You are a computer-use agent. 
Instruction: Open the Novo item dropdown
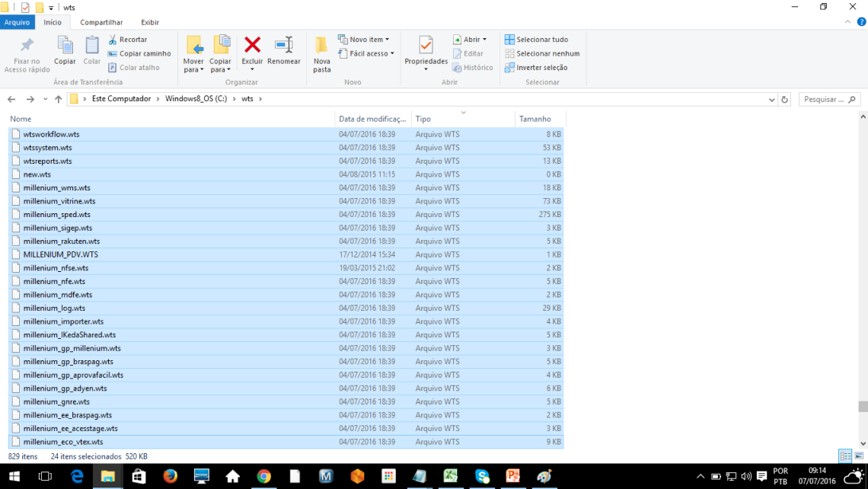pyautogui.click(x=369, y=40)
